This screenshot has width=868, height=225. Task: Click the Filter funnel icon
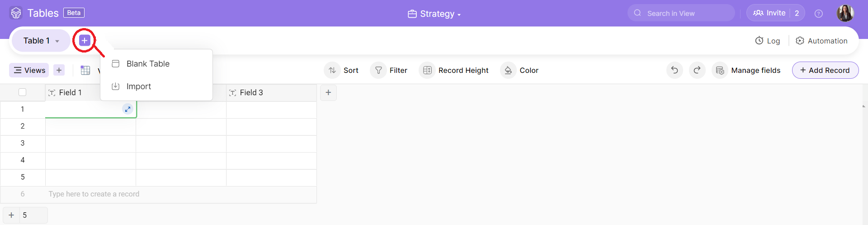[x=378, y=70]
